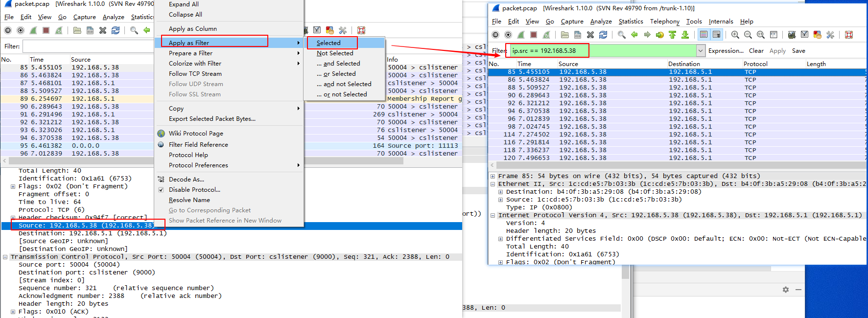Reset zoom to normal size icon
This screenshot has height=318, width=868.
coord(761,35)
